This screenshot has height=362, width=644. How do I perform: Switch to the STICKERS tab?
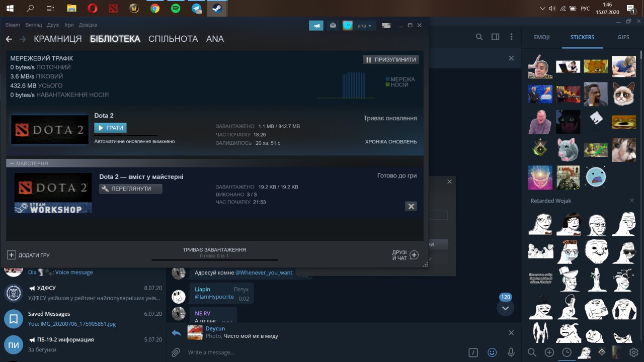coord(582,37)
